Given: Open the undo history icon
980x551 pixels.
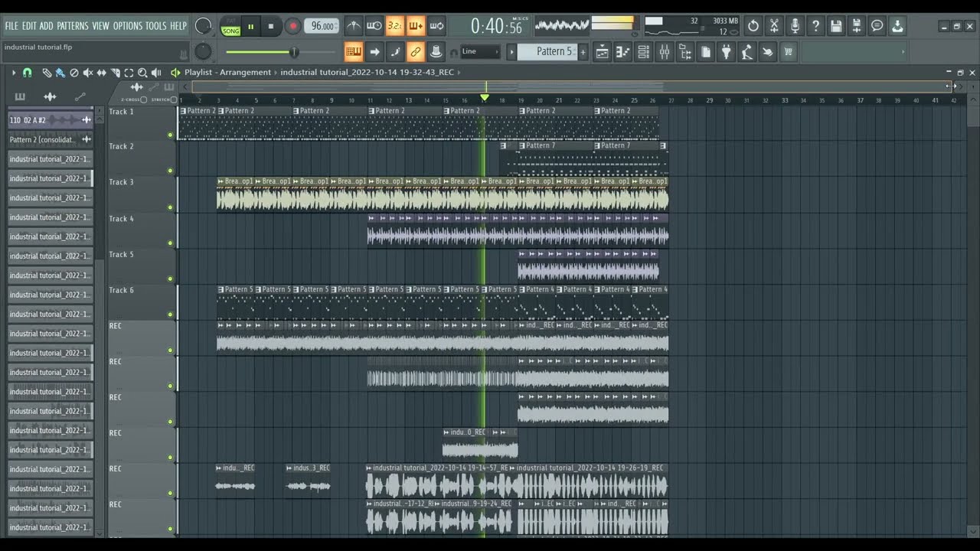Looking at the screenshot, I should coord(753,26).
